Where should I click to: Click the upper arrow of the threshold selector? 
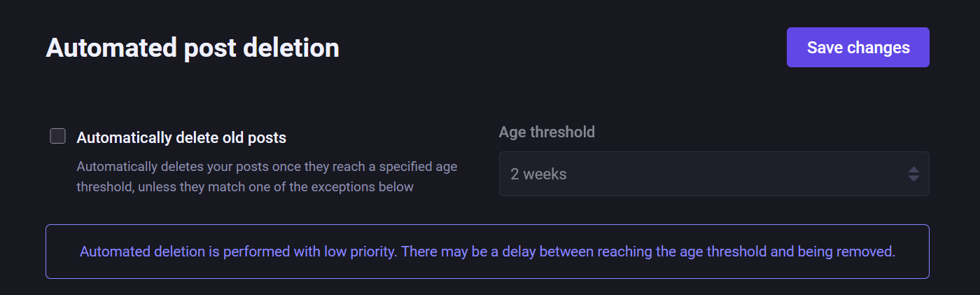[913, 169]
